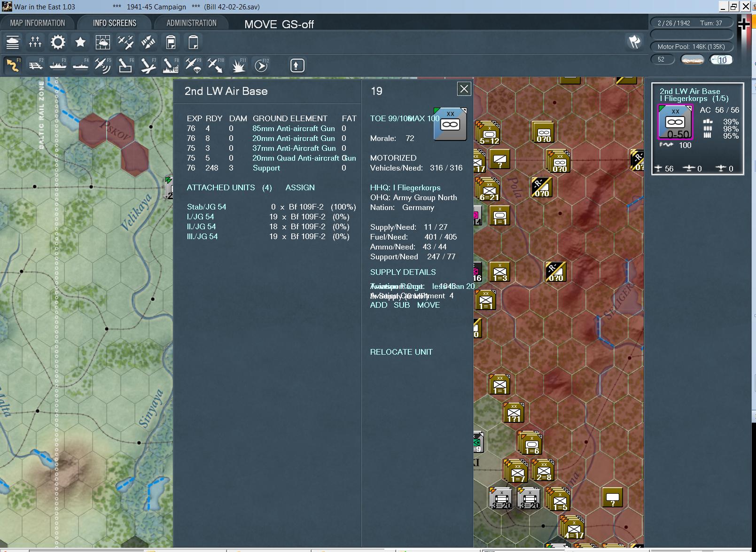
Task: Click the double flags icon
Action: (634, 42)
